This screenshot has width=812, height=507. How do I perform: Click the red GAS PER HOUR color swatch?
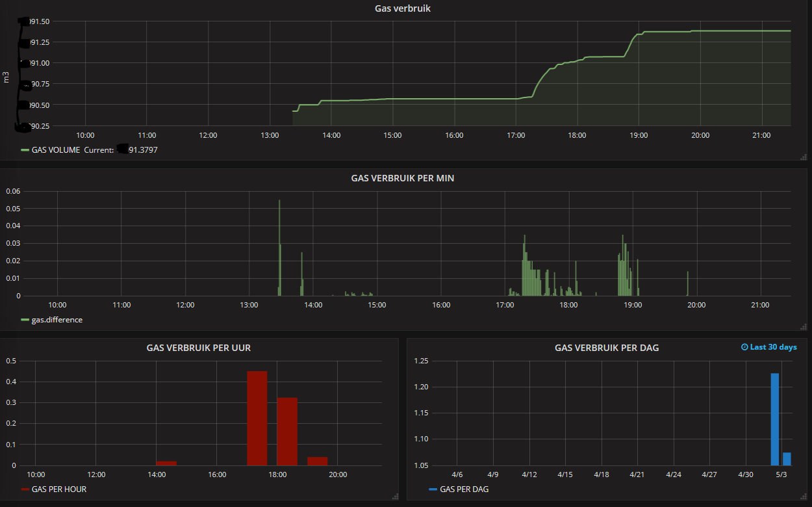pyautogui.click(x=25, y=489)
